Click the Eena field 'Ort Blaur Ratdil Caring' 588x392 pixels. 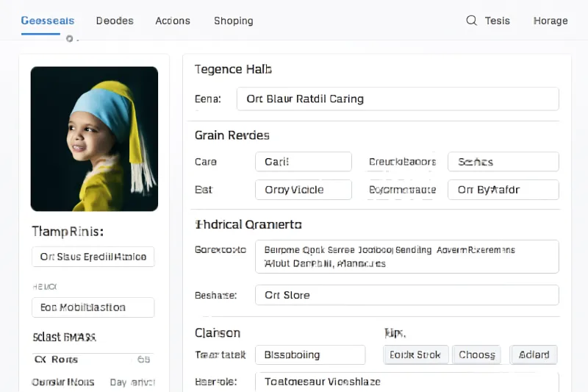[398, 99]
